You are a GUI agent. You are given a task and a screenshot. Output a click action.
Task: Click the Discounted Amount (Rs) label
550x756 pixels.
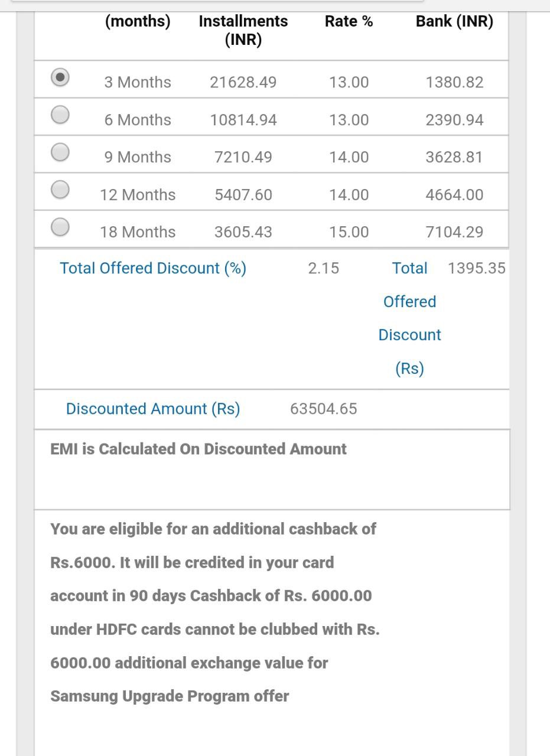pyautogui.click(x=153, y=409)
